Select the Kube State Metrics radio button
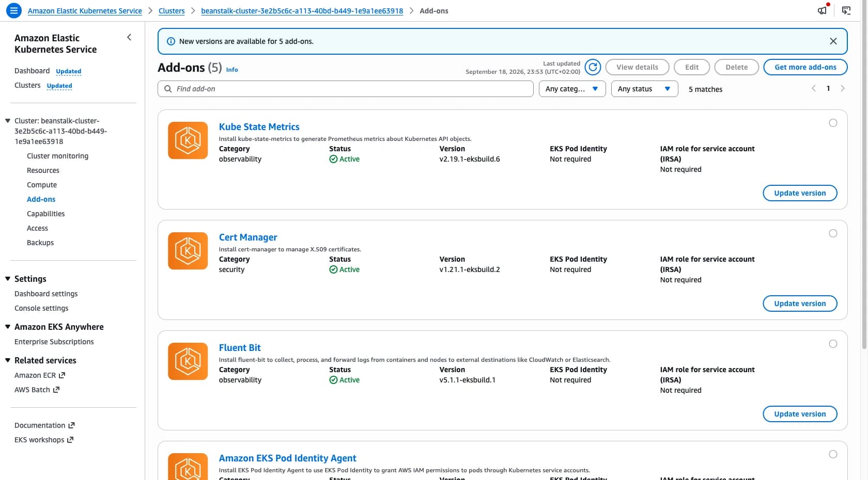The height and width of the screenshot is (480, 868). click(833, 123)
